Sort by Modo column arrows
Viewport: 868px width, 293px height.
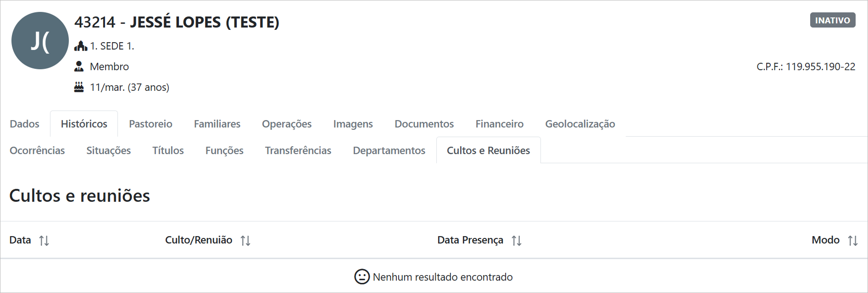click(x=853, y=240)
